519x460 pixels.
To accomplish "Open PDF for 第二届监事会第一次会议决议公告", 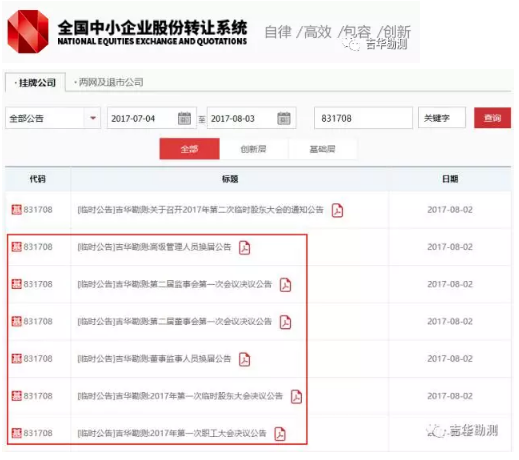I will 285,285.
